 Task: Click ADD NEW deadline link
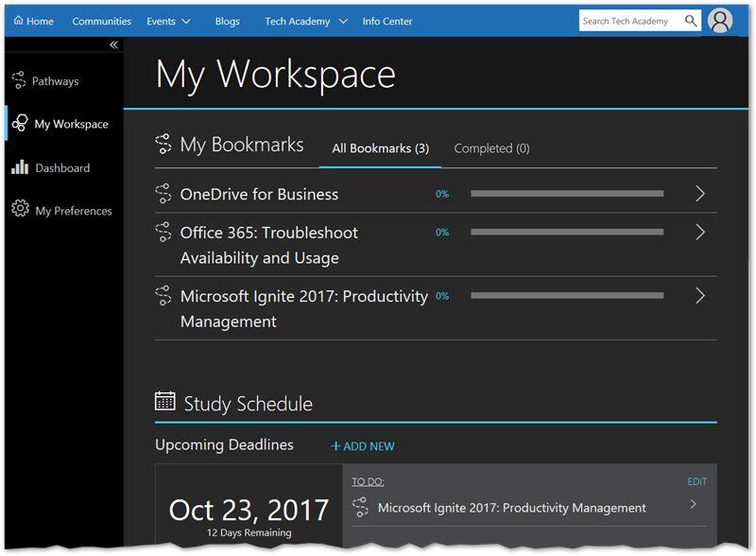[363, 446]
